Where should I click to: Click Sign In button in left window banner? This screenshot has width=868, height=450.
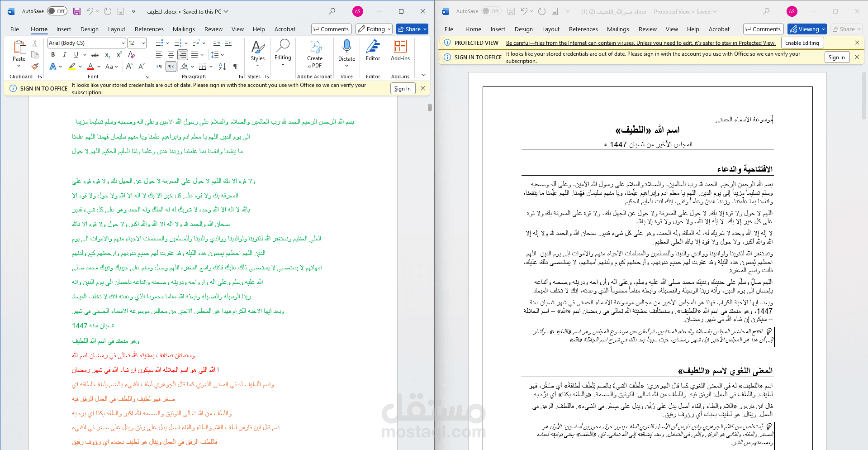[402, 89]
